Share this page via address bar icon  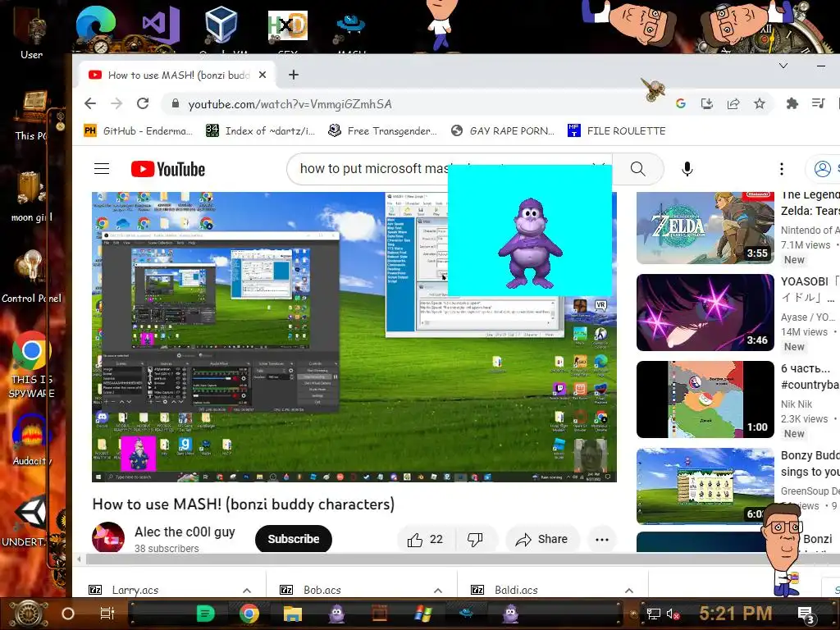733,104
